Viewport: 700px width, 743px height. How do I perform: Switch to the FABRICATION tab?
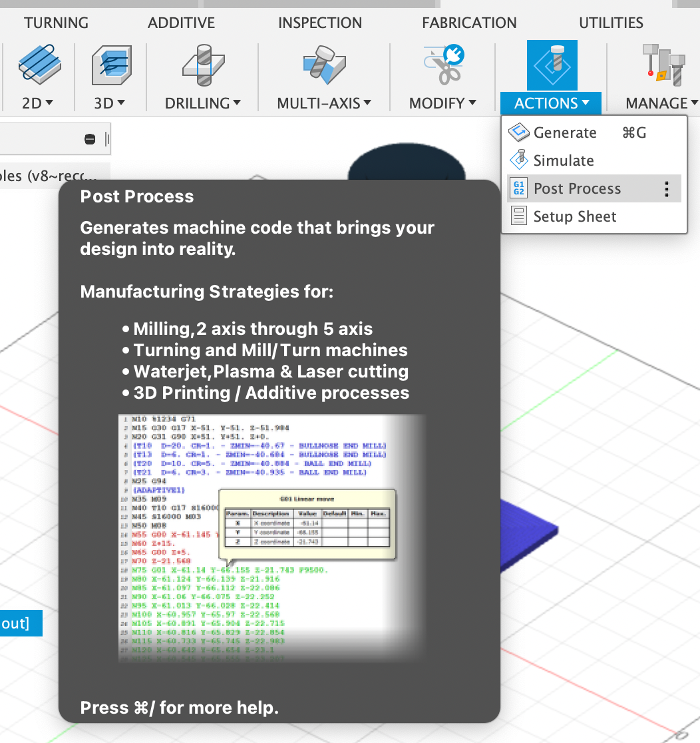click(469, 22)
